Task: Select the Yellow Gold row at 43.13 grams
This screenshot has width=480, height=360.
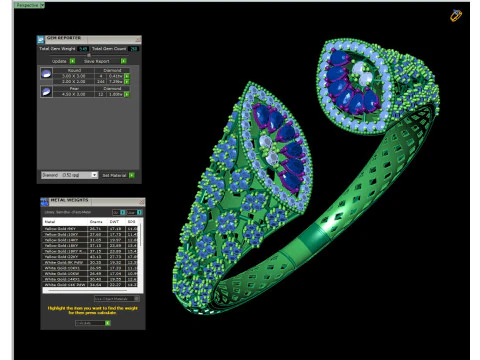Action: [x=90, y=257]
